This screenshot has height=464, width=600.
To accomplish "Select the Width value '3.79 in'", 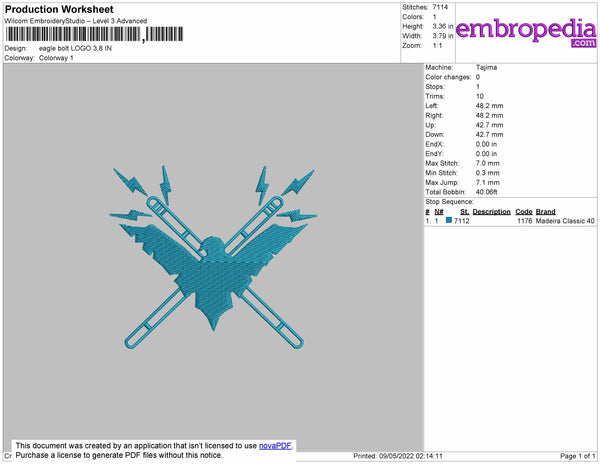I will (443, 36).
